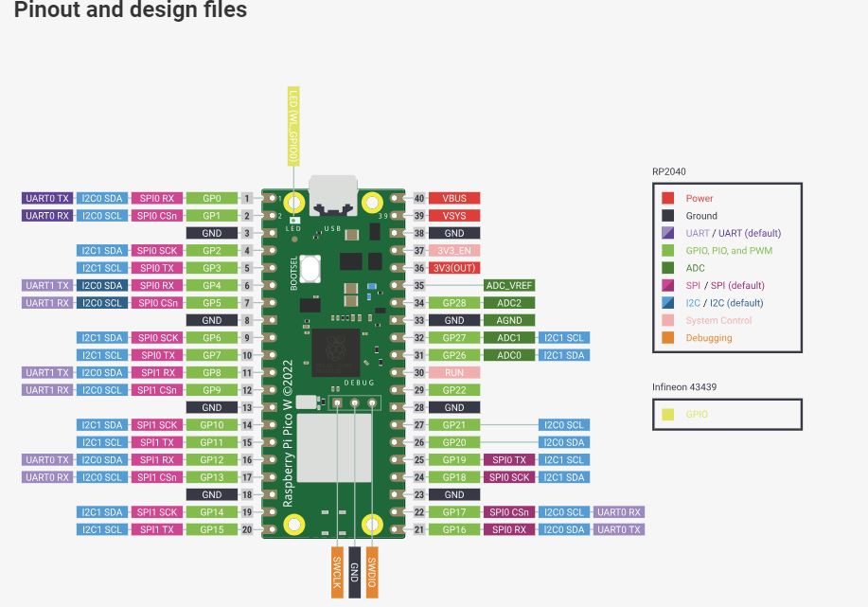Screen dimensions: 868x607
Task: Click the dark GND debug label at the bottom
Action: pos(354,572)
